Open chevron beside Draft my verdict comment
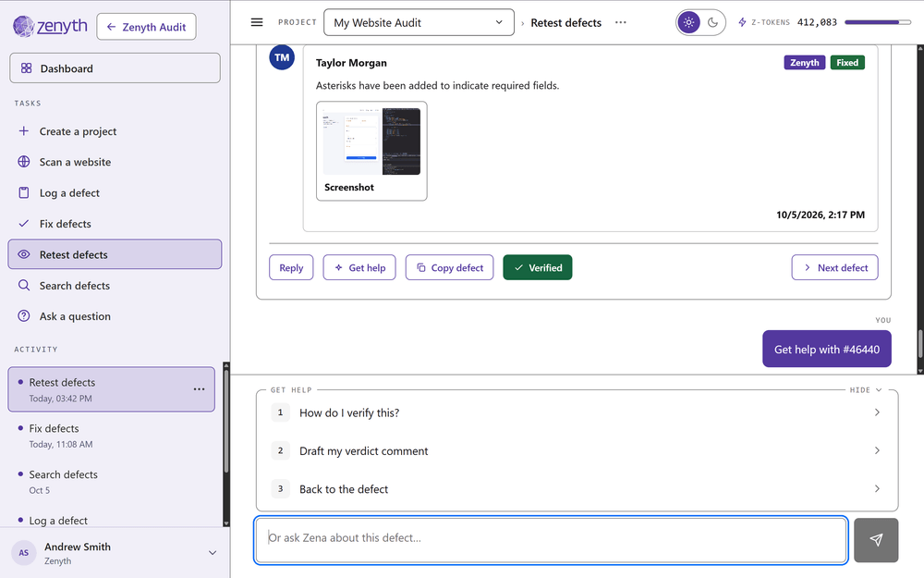Screen dimensions: 924x578 click(877, 450)
